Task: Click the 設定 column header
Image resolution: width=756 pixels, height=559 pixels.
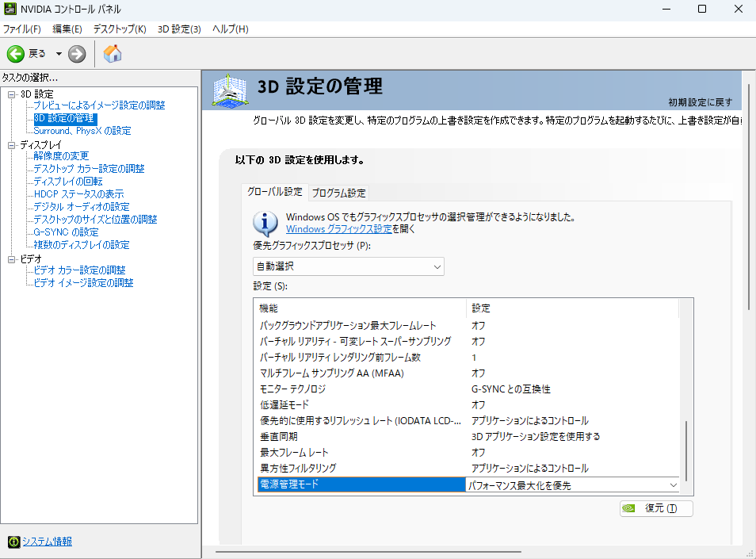Action: point(573,308)
